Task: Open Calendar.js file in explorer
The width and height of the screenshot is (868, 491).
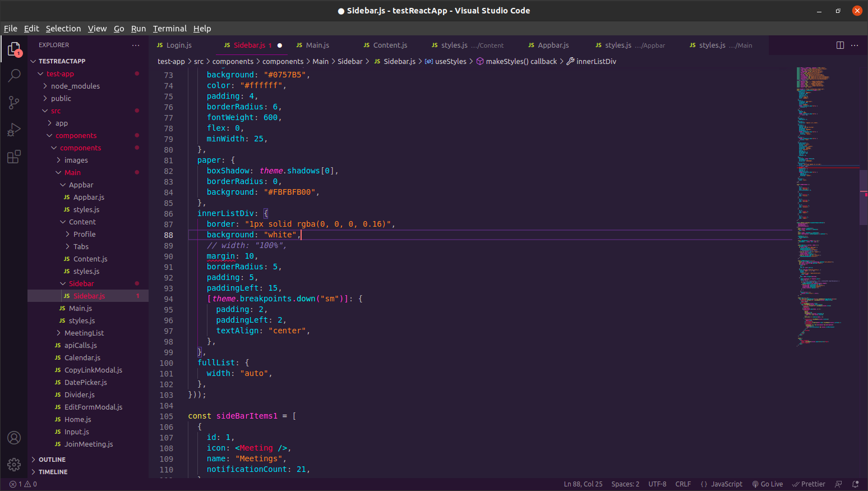Action: pos(82,357)
